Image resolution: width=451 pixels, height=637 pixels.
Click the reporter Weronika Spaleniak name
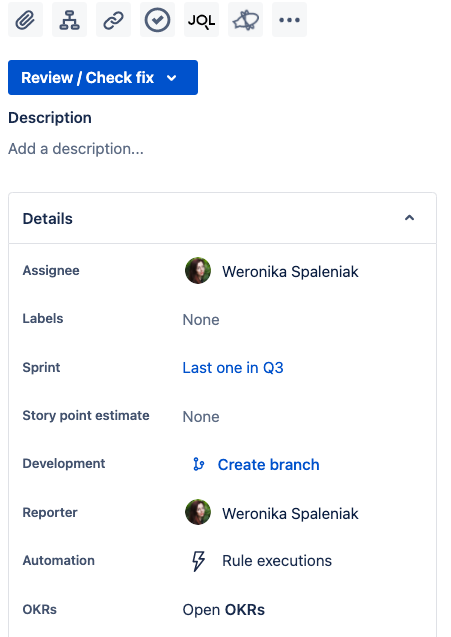290,514
